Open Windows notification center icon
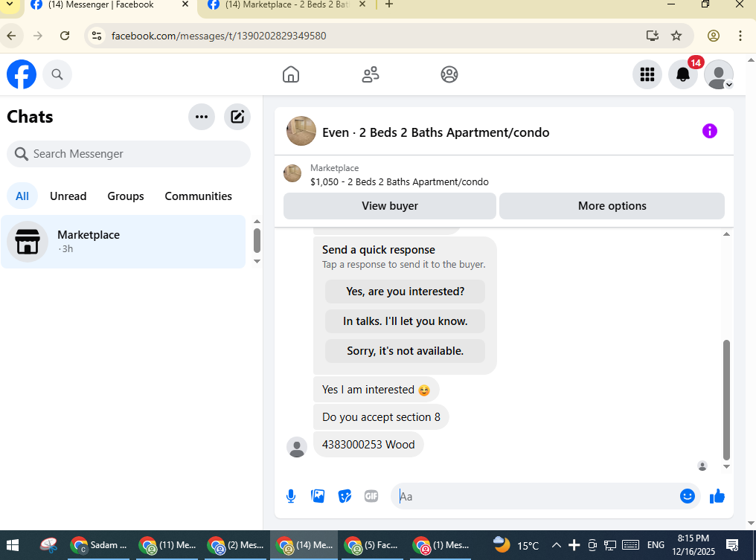The height and width of the screenshot is (560, 756). point(732,545)
